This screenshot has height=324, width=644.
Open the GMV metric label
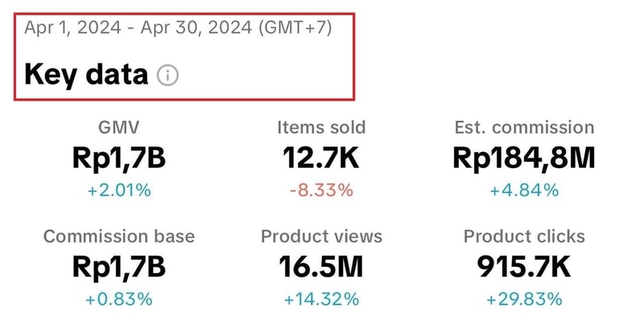[x=119, y=127]
